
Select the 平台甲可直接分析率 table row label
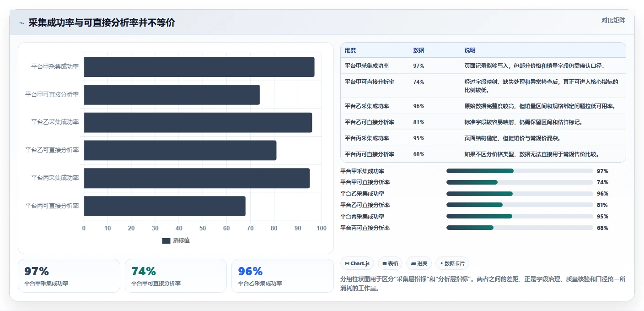click(x=370, y=82)
